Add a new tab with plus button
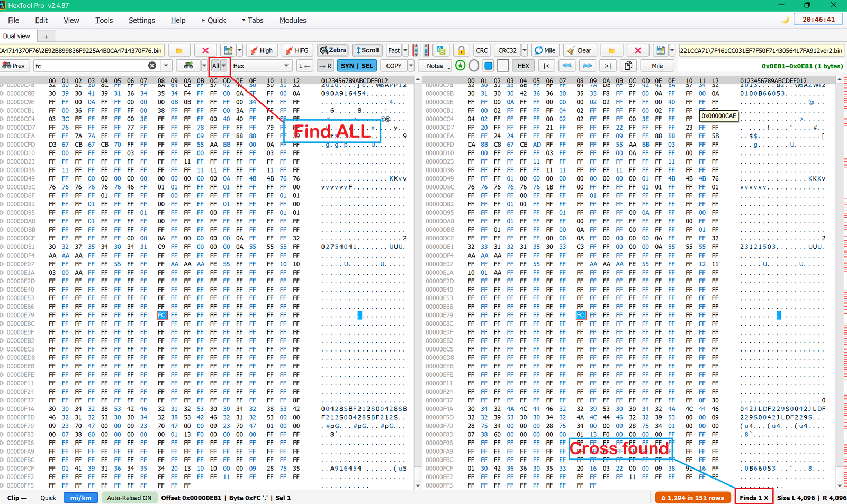 coord(46,37)
